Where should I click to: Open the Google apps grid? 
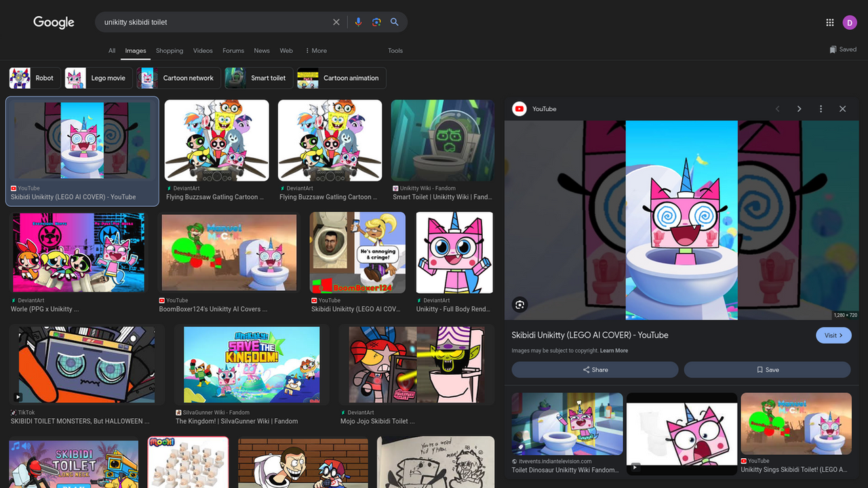click(x=830, y=22)
